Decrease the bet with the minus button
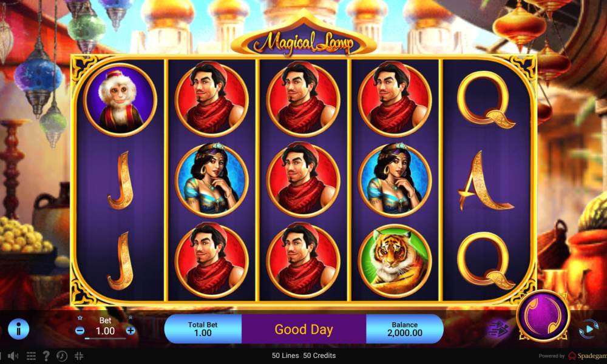The height and width of the screenshot is (364, 607). click(x=80, y=331)
